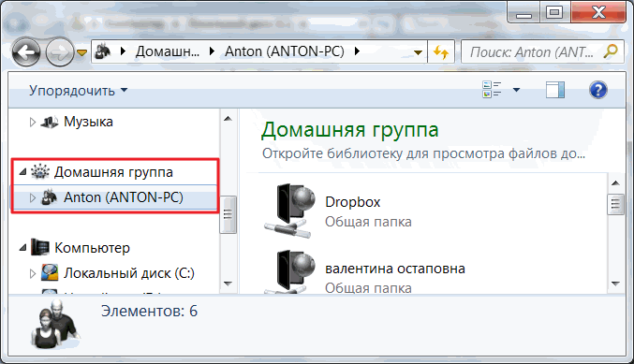Select the валентина остаповна item name
This screenshot has width=634, height=364.
pos(395,269)
